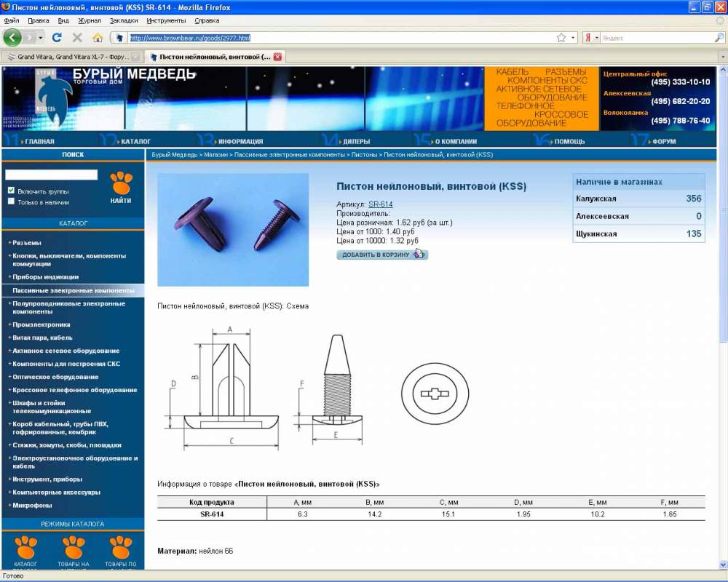Viewport: 728px width, 582px height.
Task: Open КАТАЛОГ in site navigation
Action: [x=135, y=141]
